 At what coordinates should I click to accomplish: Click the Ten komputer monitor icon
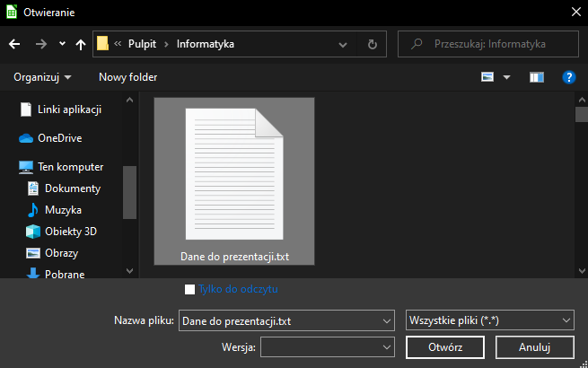coord(26,167)
